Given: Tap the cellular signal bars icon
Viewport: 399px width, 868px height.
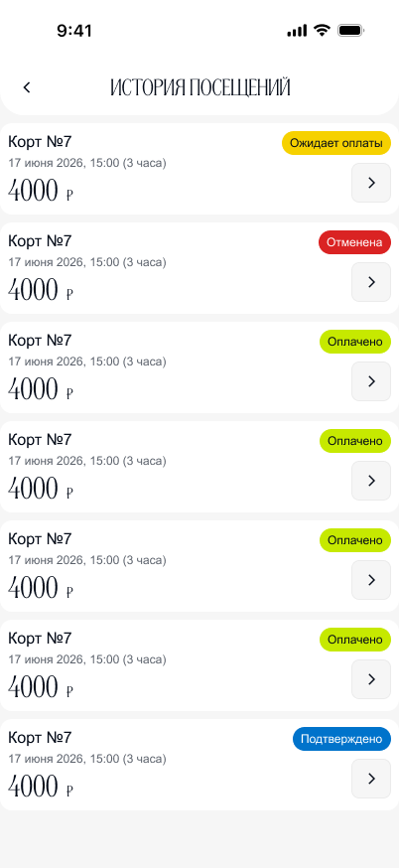Looking at the screenshot, I should point(297,31).
